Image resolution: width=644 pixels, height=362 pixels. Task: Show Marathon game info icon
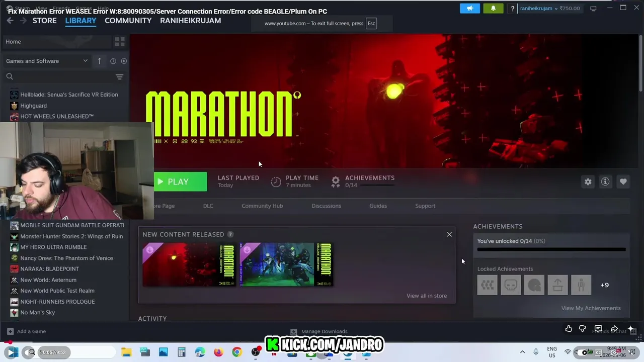(x=605, y=182)
